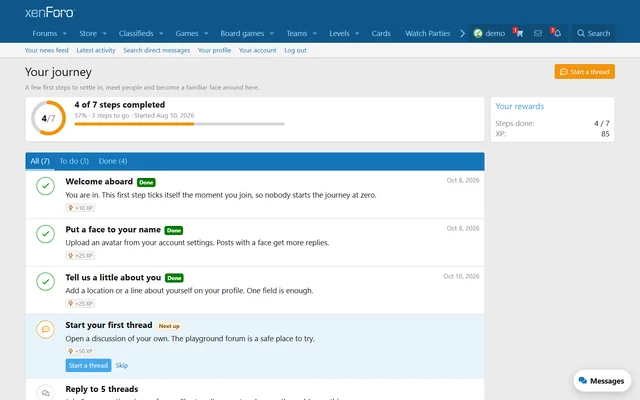Open the Store menu item
The image size is (640, 400).
[x=88, y=33]
